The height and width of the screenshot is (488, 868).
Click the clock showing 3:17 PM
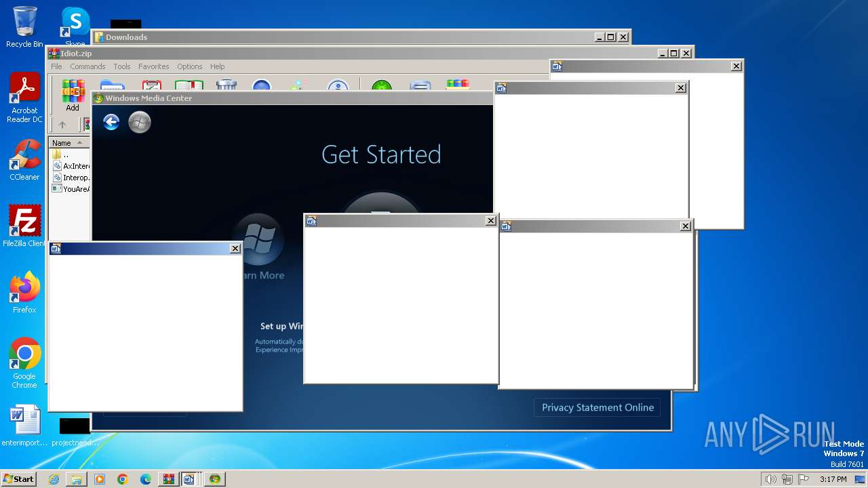(833, 479)
